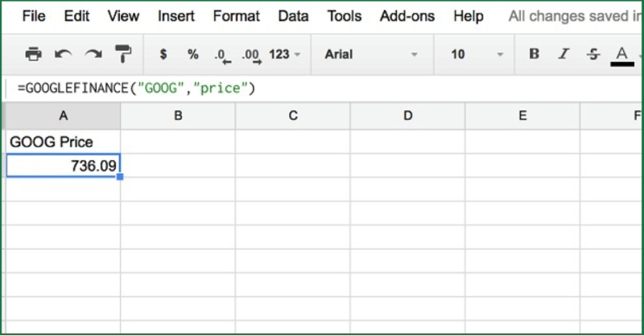
Task: Open the font size 10 dropdown
Action: tap(477, 55)
